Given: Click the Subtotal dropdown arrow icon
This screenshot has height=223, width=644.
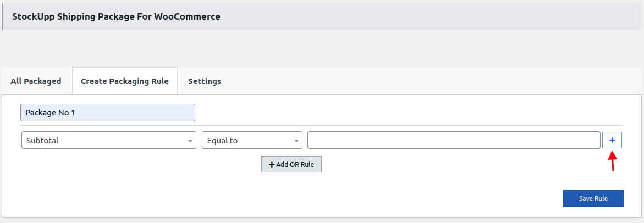Looking at the screenshot, I should 190,141.
